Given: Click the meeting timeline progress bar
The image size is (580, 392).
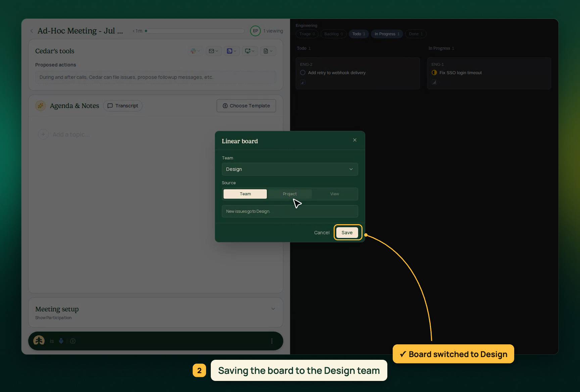Looking at the screenshot, I should tap(194, 31).
